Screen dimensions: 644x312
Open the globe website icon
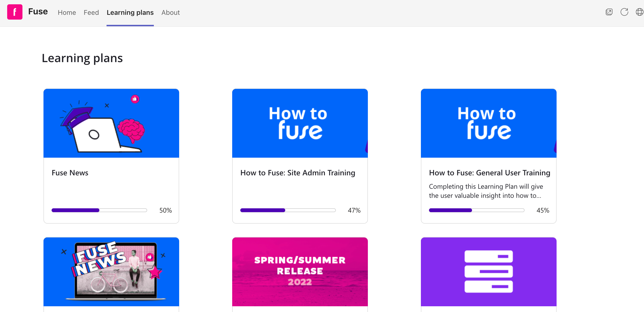point(639,12)
